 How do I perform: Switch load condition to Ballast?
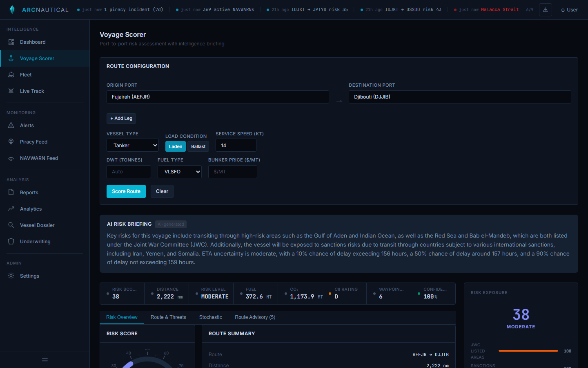(198, 146)
